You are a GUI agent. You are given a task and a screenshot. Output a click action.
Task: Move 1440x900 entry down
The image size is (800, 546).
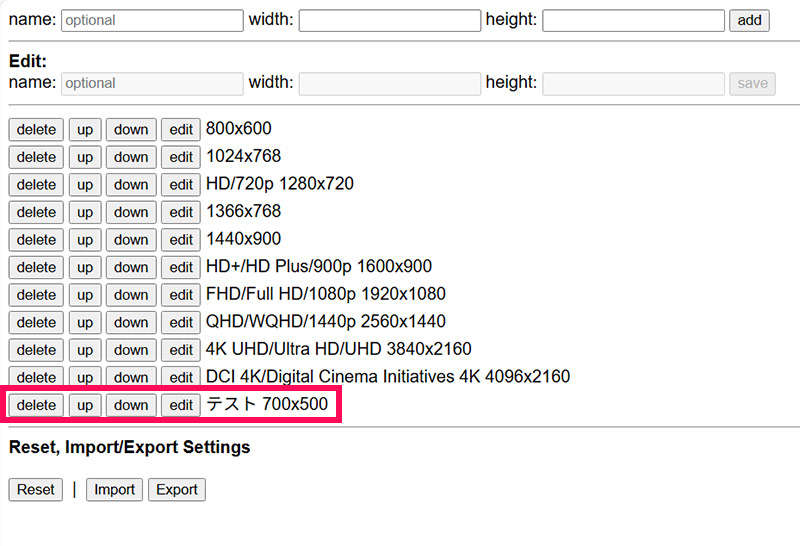131,240
